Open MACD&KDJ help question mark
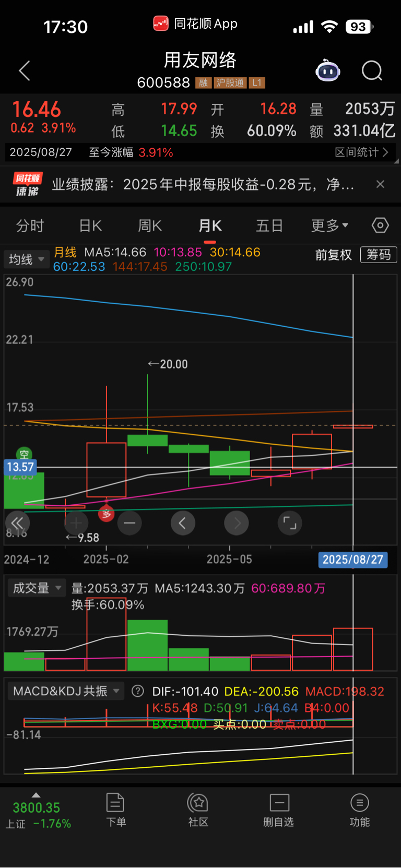The height and width of the screenshot is (868, 401). 138,691
